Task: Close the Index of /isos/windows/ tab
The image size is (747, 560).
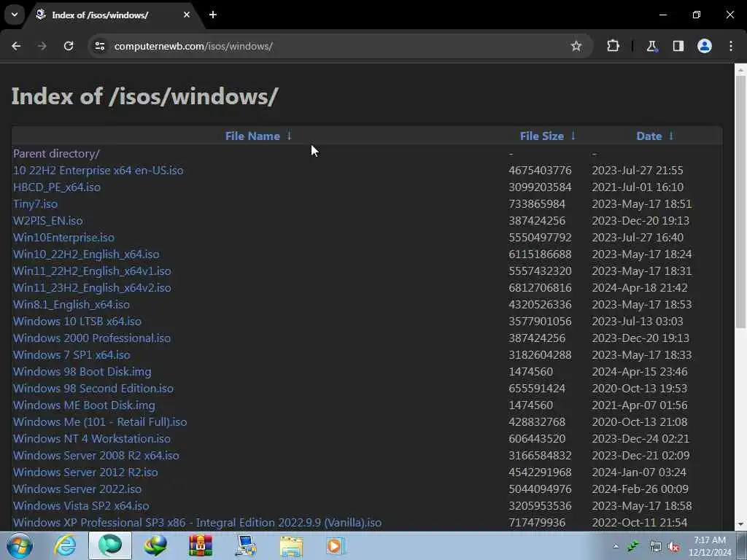Action: pyautogui.click(x=186, y=15)
